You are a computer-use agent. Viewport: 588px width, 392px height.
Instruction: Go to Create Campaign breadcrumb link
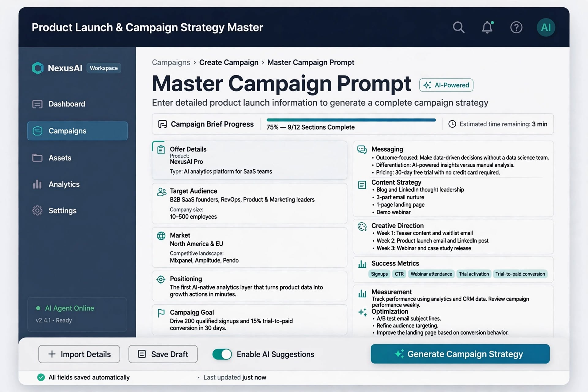[229, 62]
